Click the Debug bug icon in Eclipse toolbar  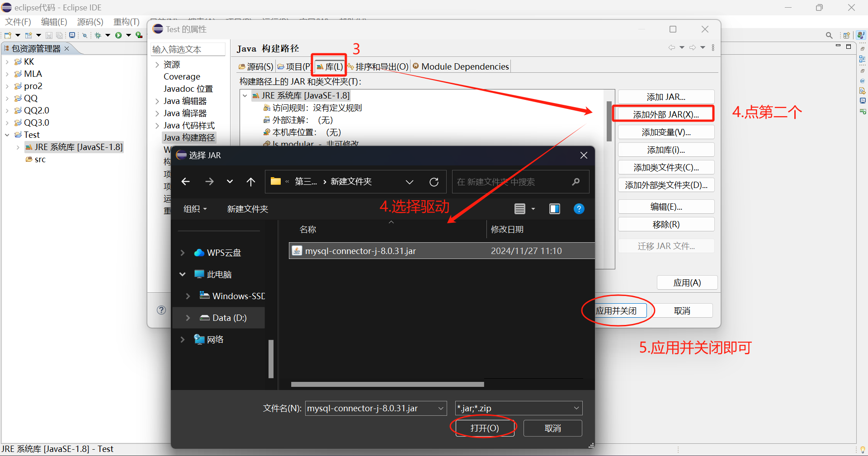coord(98,35)
